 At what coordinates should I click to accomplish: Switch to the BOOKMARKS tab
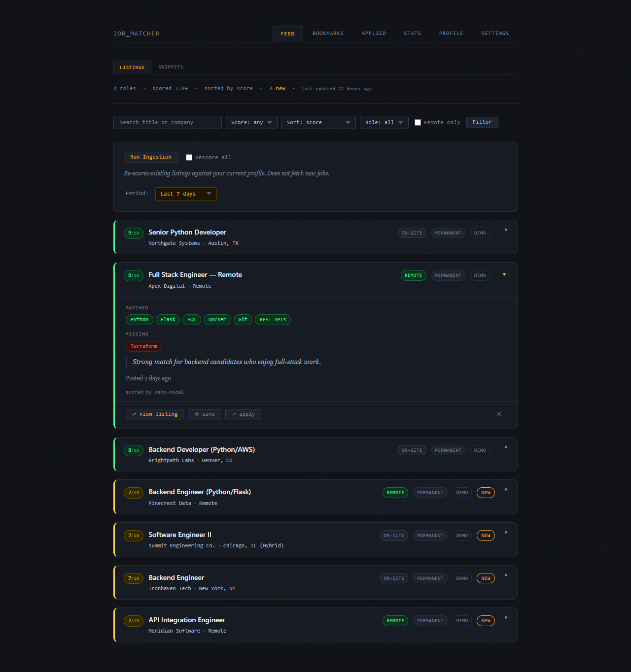point(328,34)
